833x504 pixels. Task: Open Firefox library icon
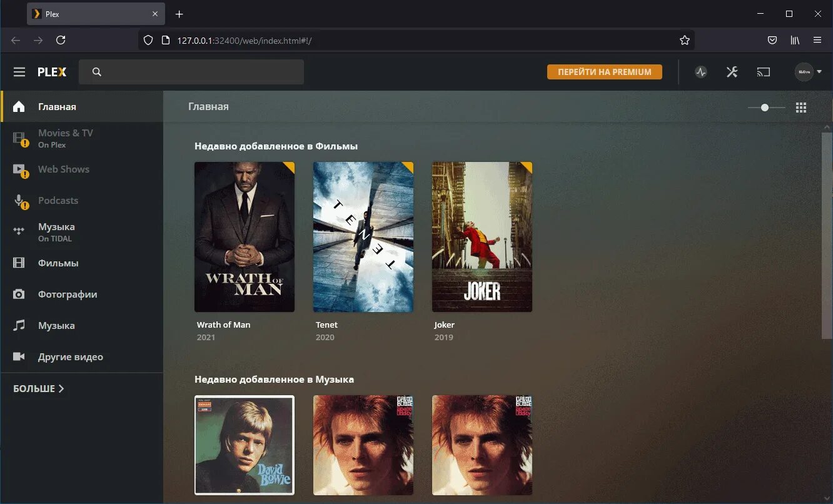(795, 40)
